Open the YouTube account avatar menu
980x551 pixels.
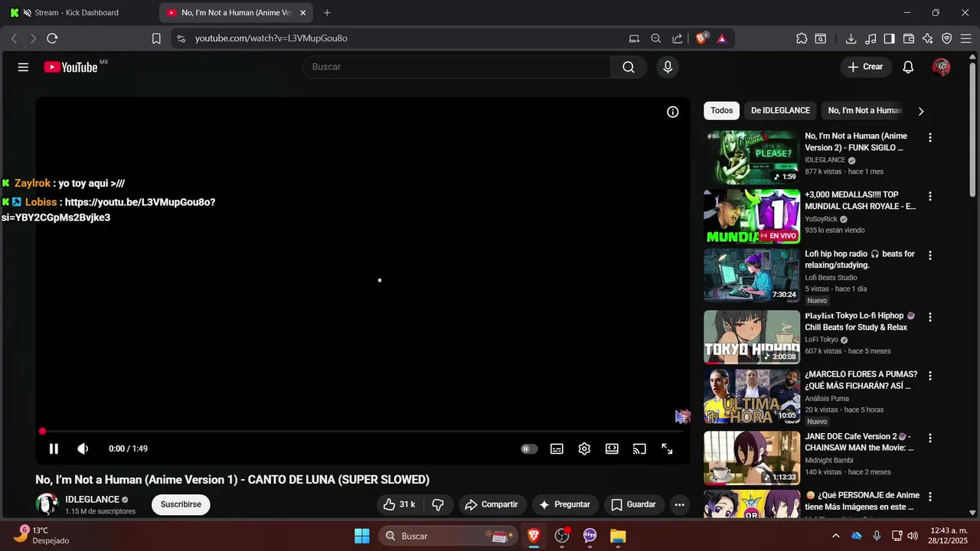coord(941,67)
